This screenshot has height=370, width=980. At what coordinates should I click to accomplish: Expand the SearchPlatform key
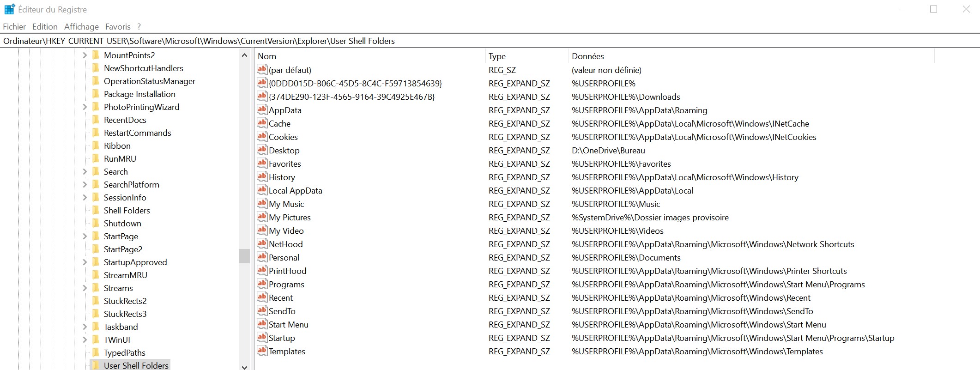tap(85, 185)
